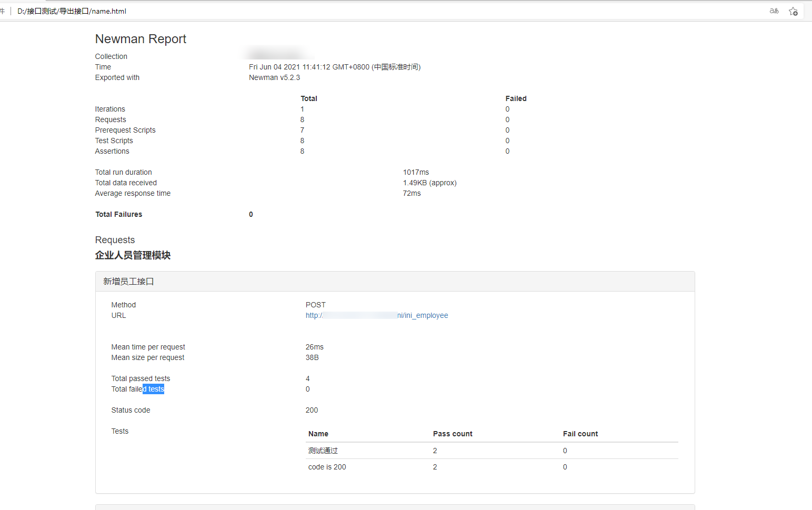Click the Requests row label in summary
Screen dimensions: 812x510
pos(111,119)
